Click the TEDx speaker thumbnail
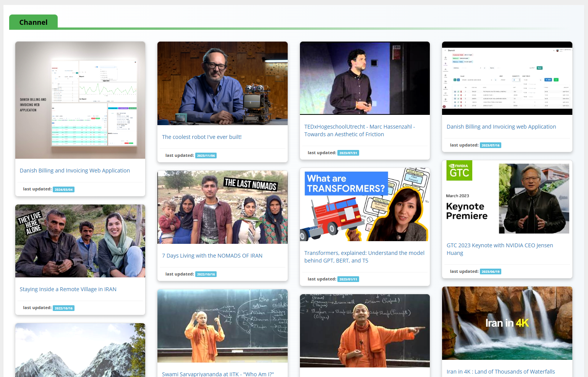 (x=365, y=78)
